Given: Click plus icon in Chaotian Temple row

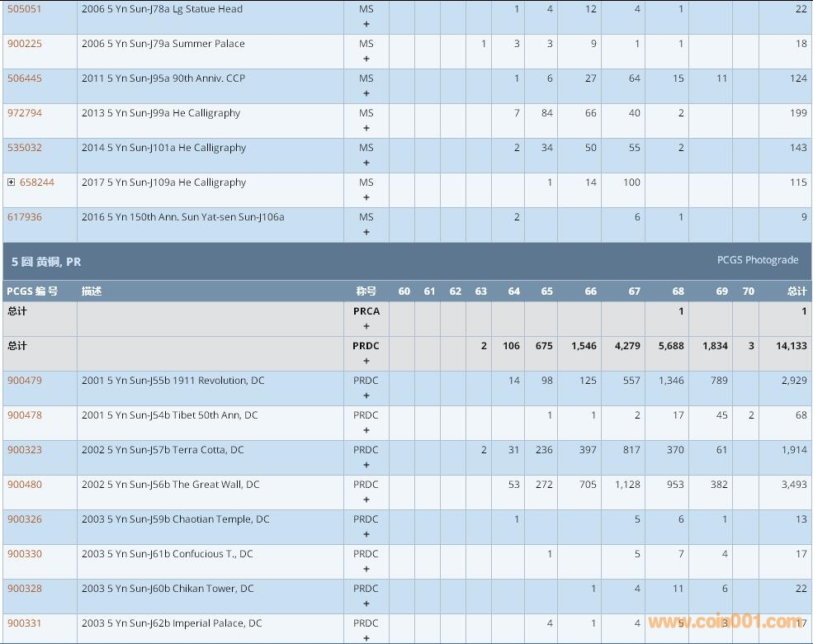Looking at the screenshot, I should [366, 535].
